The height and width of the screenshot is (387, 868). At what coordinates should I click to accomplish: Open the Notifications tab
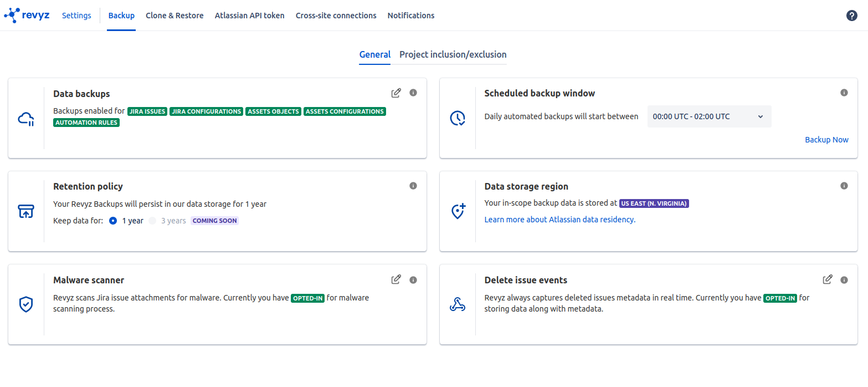coord(410,16)
